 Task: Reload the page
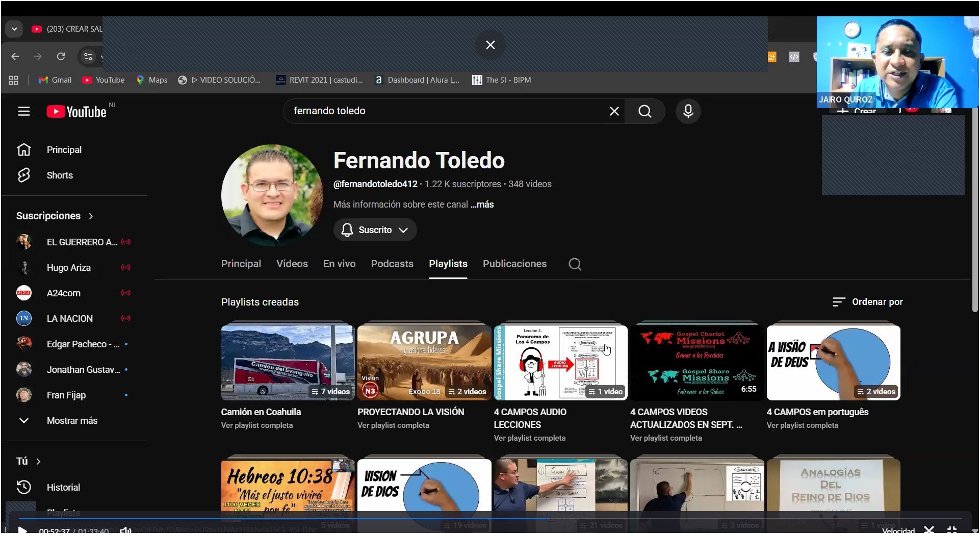[x=61, y=57]
